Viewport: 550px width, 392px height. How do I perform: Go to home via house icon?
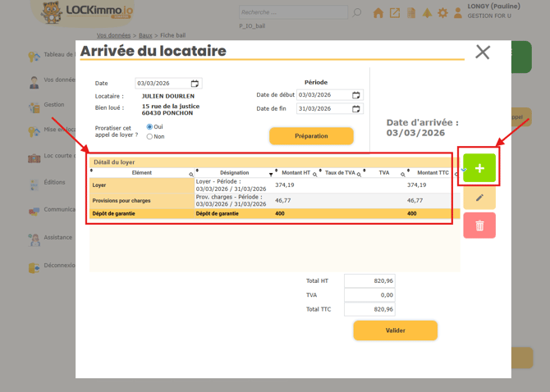[x=378, y=13]
